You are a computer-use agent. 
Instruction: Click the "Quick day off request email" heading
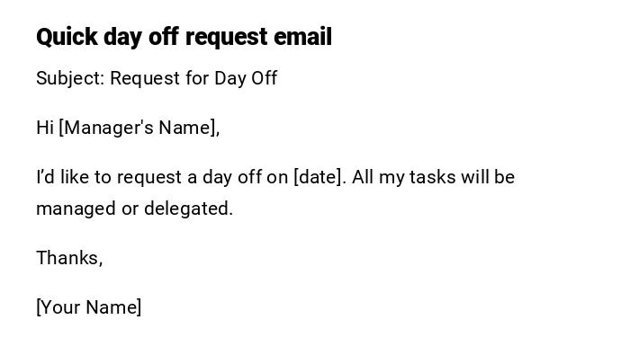pos(184,38)
